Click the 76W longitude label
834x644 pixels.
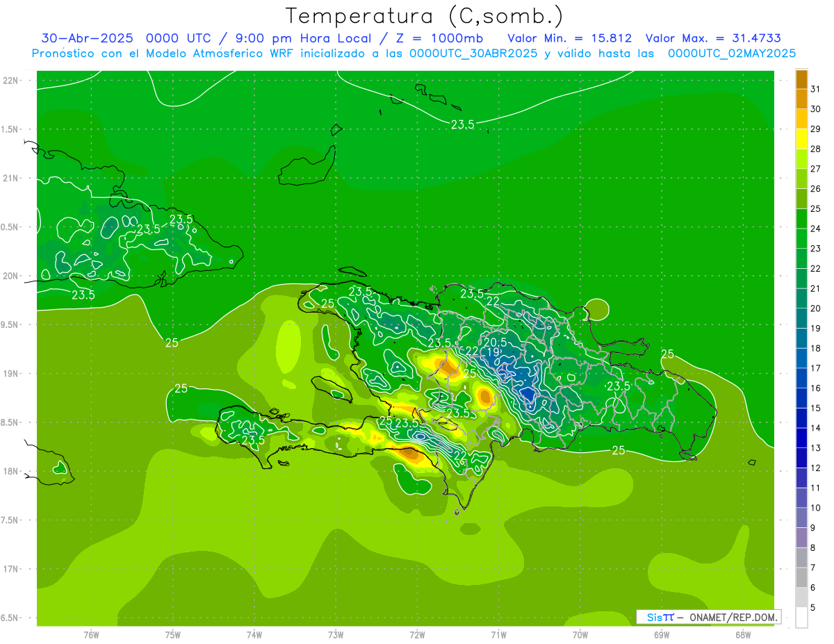coord(91,635)
